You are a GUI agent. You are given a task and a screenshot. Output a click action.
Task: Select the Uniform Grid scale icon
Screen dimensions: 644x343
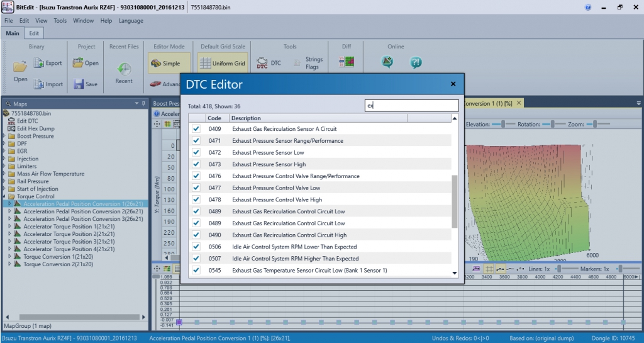pyautogui.click(x=205, y=63)
